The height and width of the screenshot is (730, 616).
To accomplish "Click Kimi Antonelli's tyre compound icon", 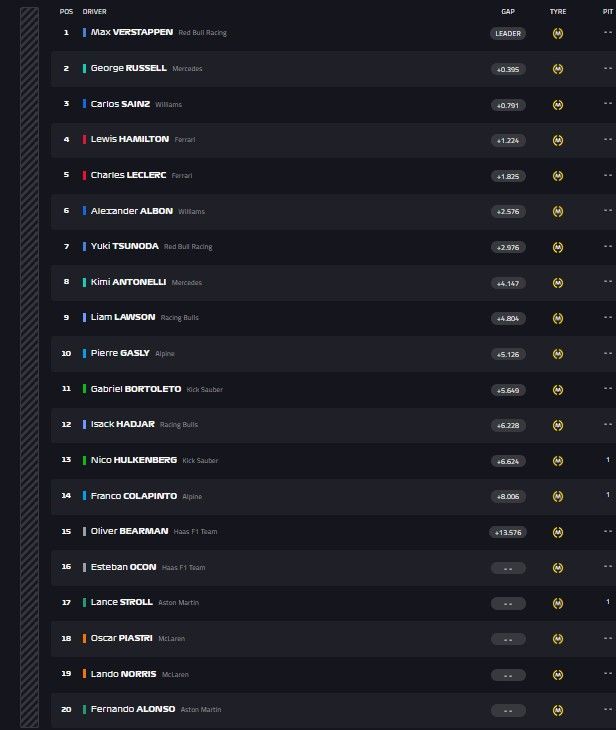I will (x=558, y=283).
